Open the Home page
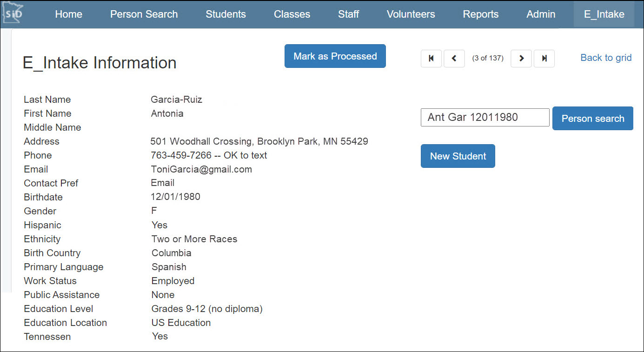 pos(68,14)
